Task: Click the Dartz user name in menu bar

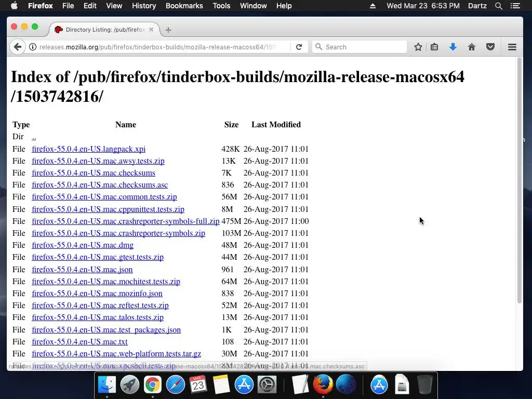Action: tap(477, 6)
